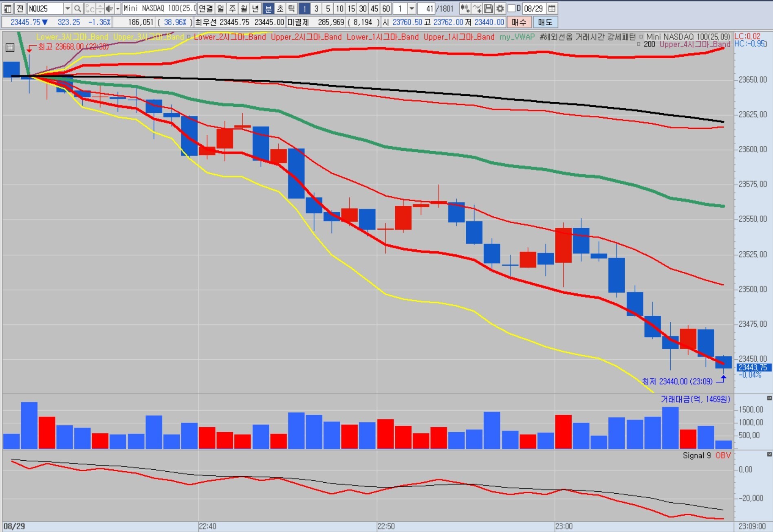773x532 pixels.
Task: Open the dropdown arrow beside speaker icon
Action: pyautogui.click(x=118, y=9)
